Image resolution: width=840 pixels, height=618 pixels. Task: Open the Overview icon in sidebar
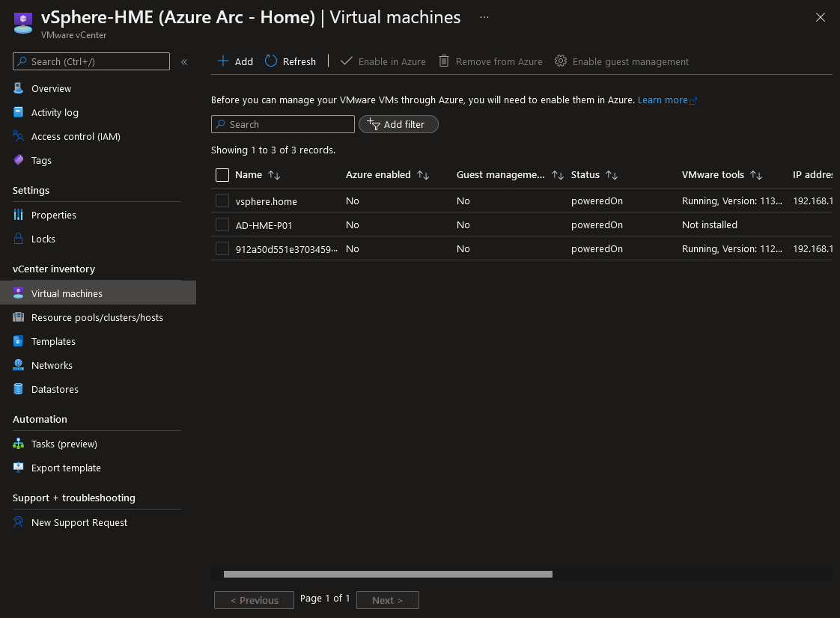(18, 88)
